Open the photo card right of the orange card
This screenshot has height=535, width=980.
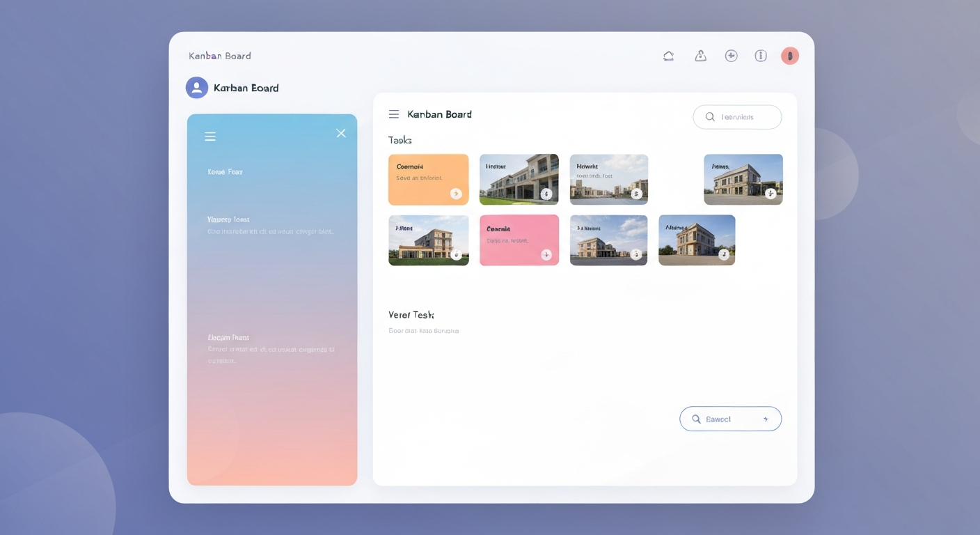519,180
